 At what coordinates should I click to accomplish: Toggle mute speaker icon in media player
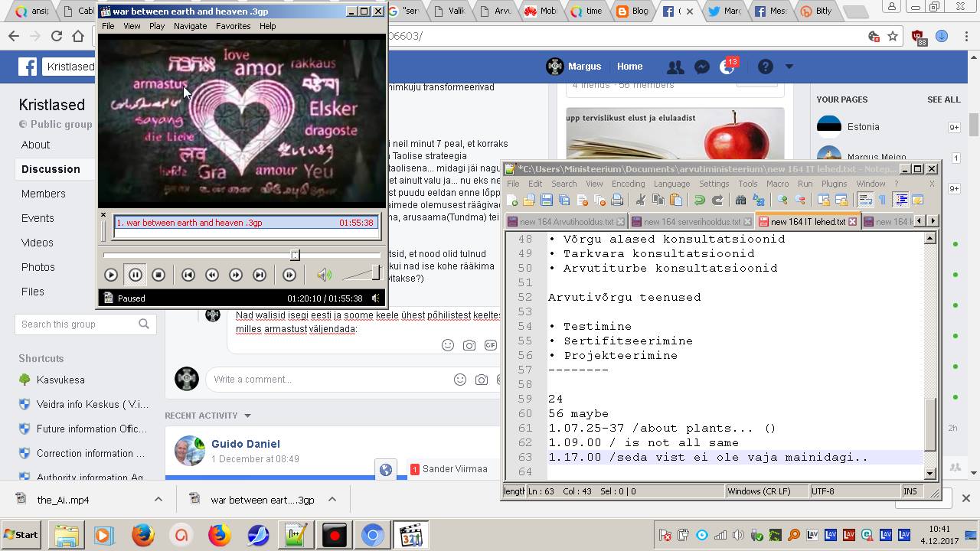click(x=325, y=275)
